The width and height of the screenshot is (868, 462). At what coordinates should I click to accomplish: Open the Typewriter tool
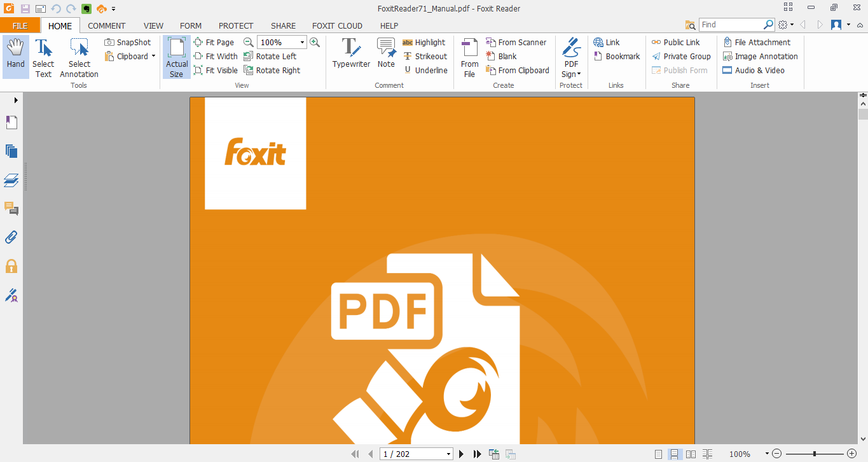pyautogui.click(x=350, y=54)
